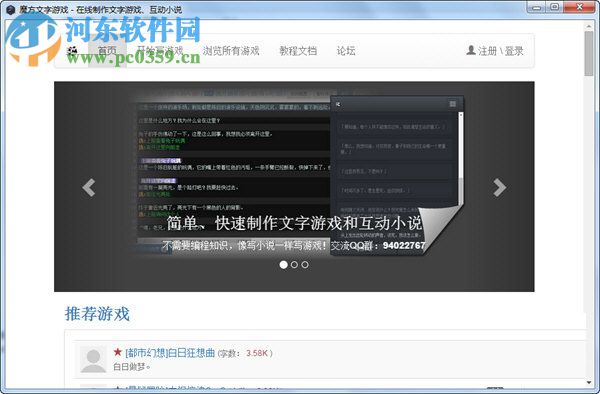The width and height of the screenshot is (600, 394).
Task: Minimize the 魔方文字游戏 window
Action: (x=536, y=7)
